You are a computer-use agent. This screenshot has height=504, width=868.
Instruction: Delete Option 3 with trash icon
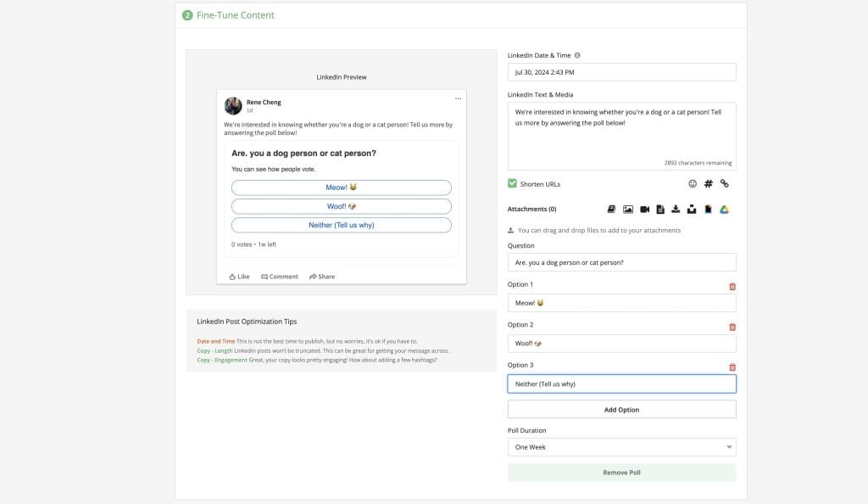(732, 367)
